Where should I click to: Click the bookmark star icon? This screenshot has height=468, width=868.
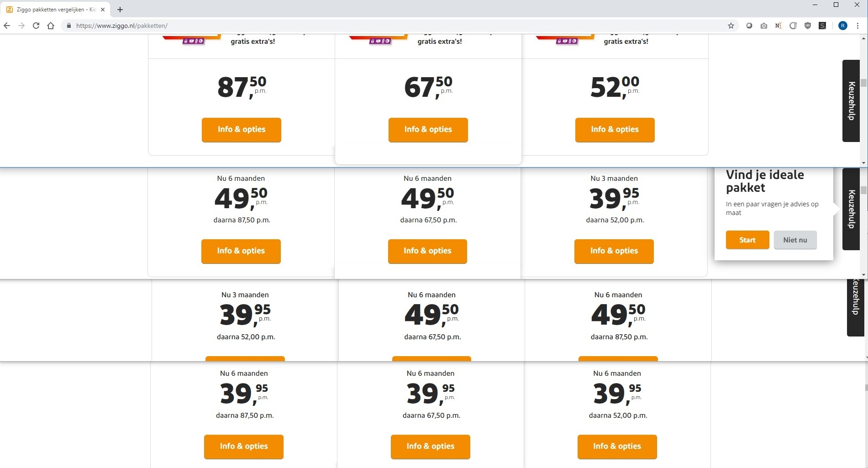pos(731,26)
